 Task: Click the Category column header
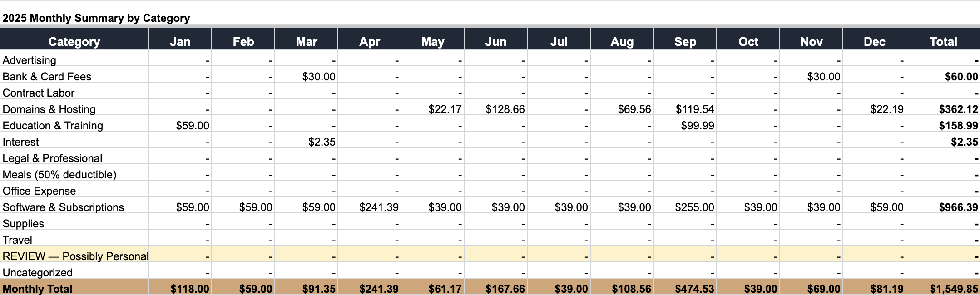(x=74, y=42)
